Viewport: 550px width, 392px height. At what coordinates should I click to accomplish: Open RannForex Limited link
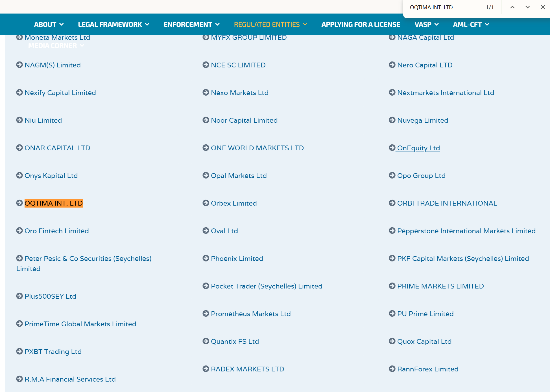(428, 369)
